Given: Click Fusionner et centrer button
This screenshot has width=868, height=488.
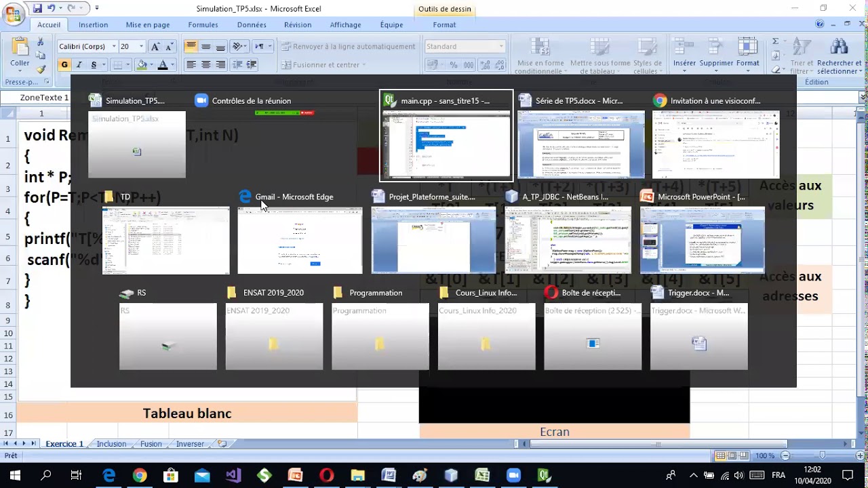Looking at the screenshot, I should (x=323, y=65).
